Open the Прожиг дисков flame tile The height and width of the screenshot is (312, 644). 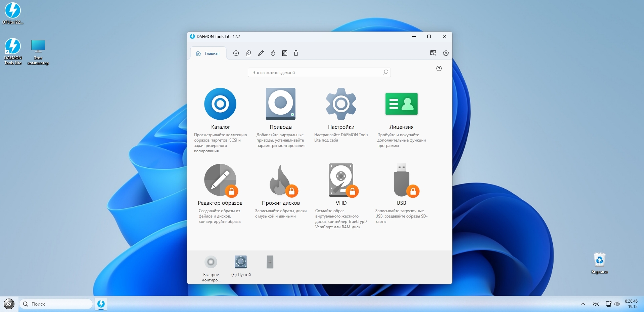tap(283, 180)
